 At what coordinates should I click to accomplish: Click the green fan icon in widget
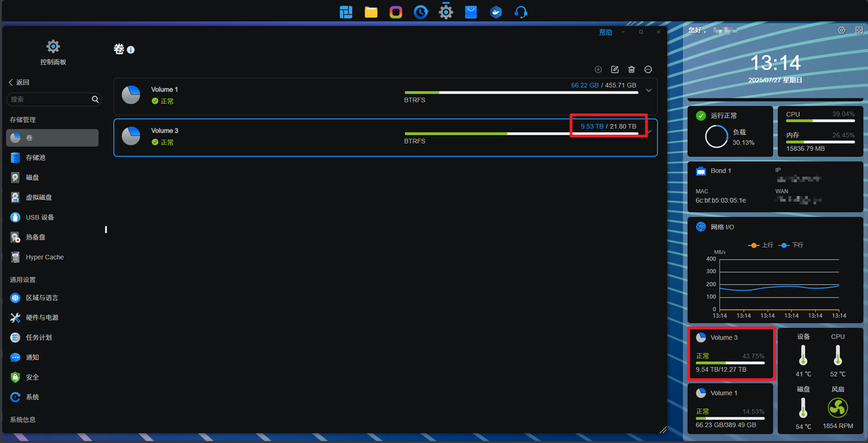tap(838, 408)
